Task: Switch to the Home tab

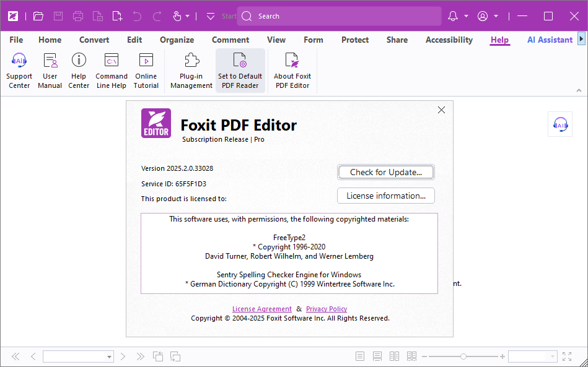Action: point(50,40)
